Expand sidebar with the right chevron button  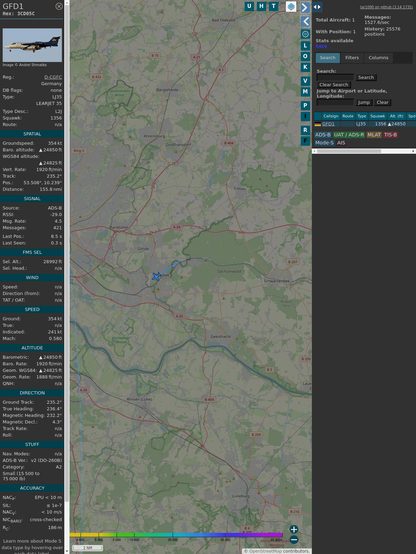(x=305, y=7)
